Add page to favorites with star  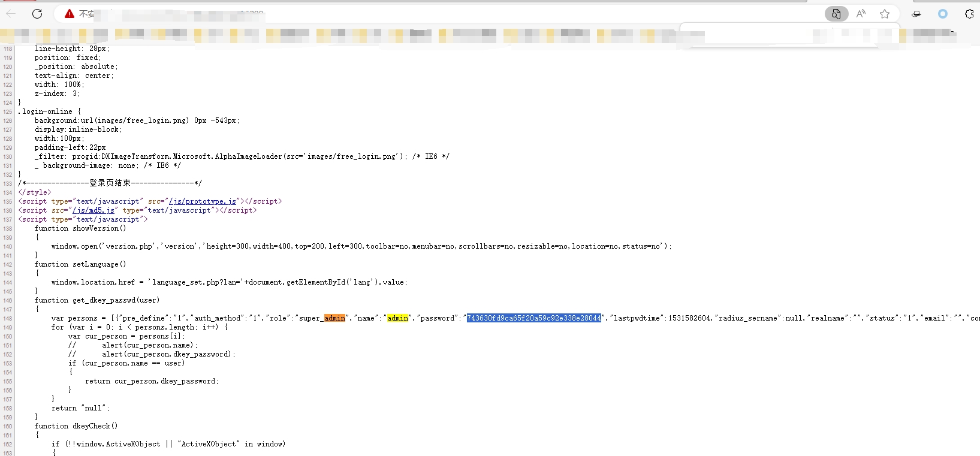click(885, 14)
